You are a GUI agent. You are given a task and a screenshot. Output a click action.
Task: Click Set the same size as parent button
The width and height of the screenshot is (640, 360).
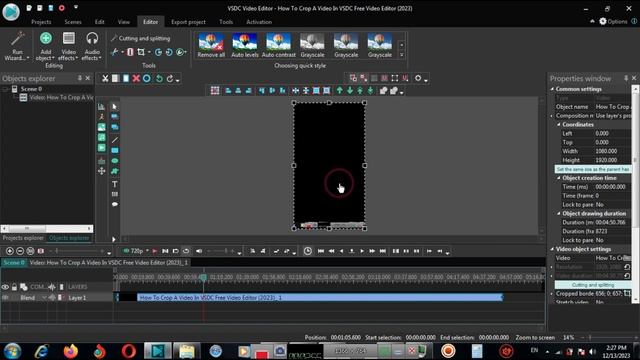(593, 169)
